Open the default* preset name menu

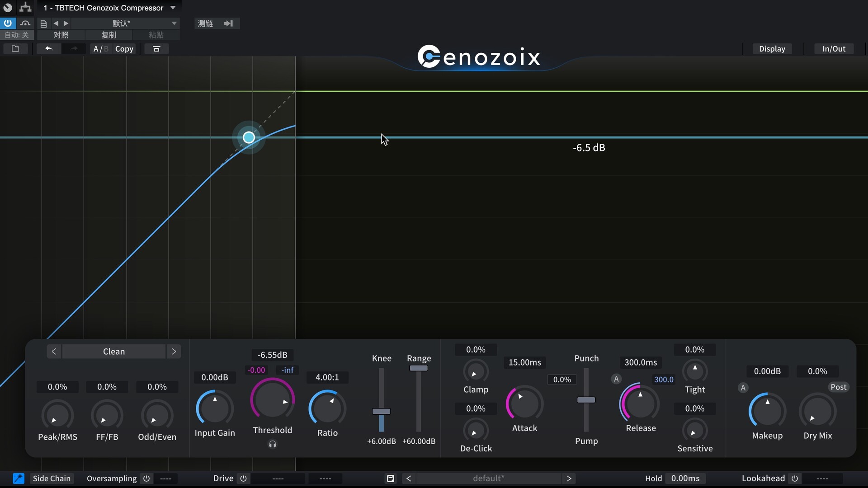pyautogui.click(x=489, y=479)
